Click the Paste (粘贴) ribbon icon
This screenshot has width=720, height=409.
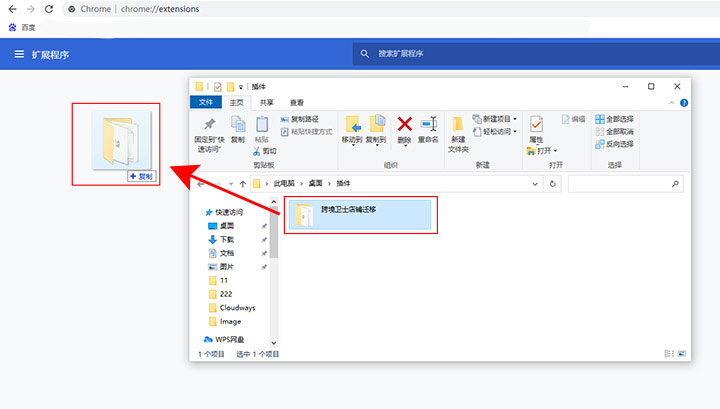[262, 127]
